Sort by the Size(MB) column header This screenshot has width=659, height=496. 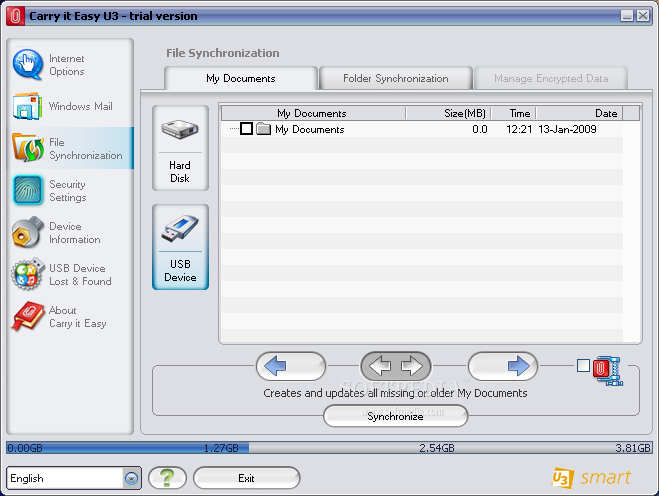tap(449, 113)
